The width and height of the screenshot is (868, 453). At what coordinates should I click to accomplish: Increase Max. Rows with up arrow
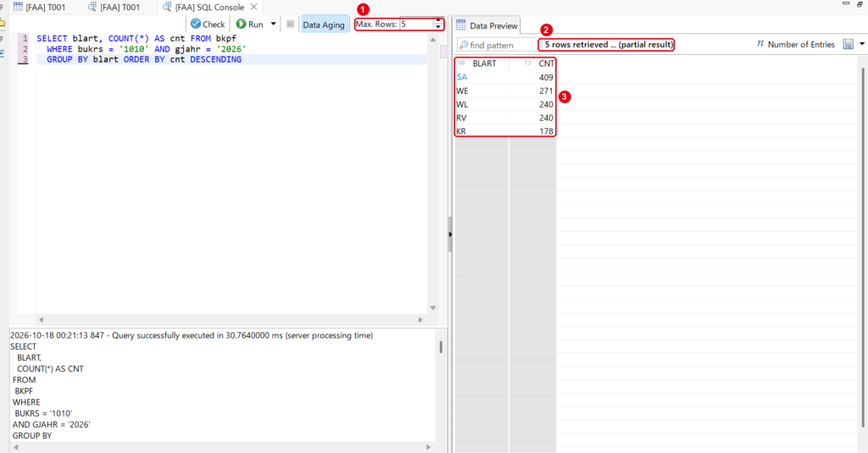[x=438, y=21]
